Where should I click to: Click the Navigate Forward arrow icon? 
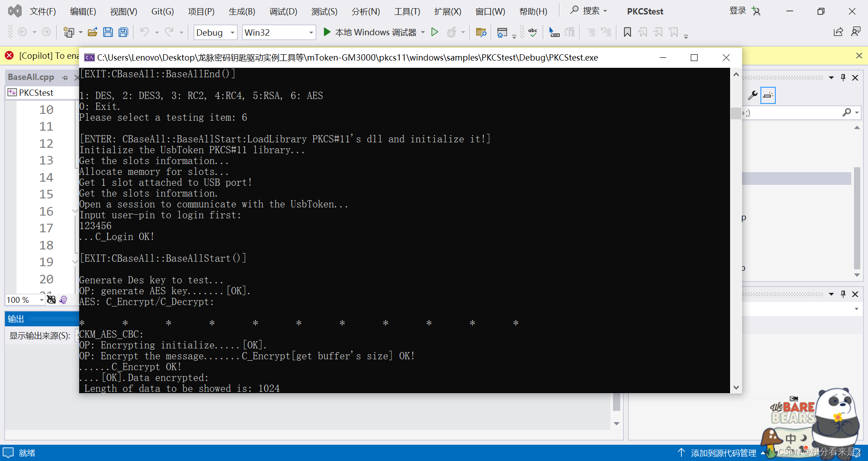[x=46, y=32]
